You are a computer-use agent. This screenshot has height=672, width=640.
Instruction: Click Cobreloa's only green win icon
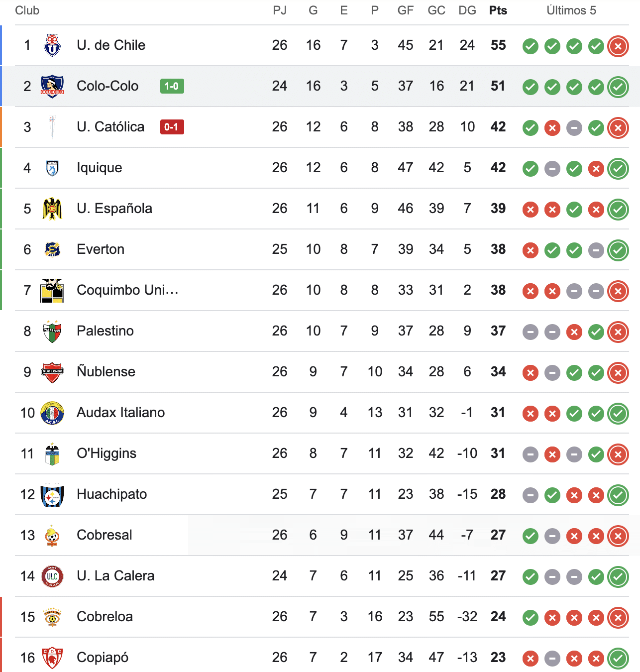[531, 618]
